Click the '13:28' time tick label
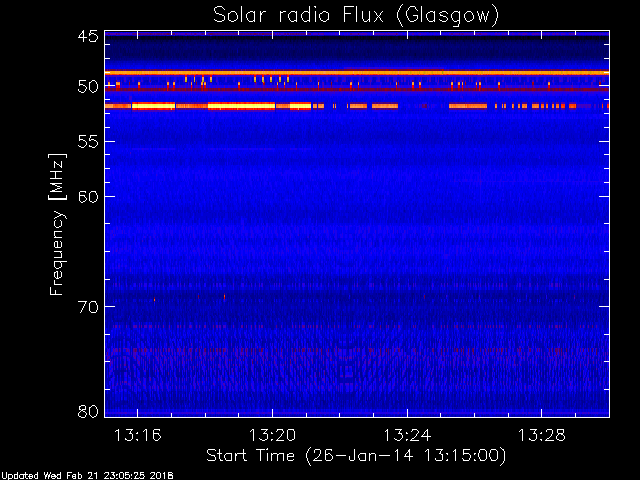This screenshot has width=640, height=480. (x=542, y=436)
